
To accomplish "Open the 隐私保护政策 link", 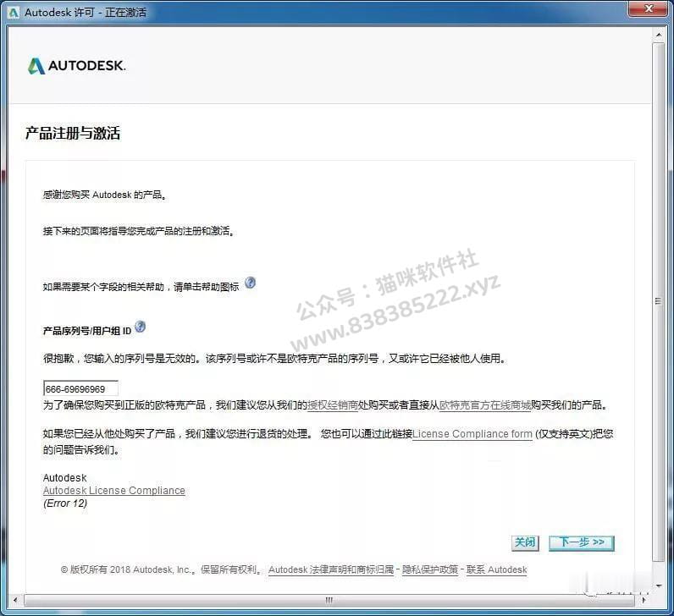I will [x=430, y=569].
